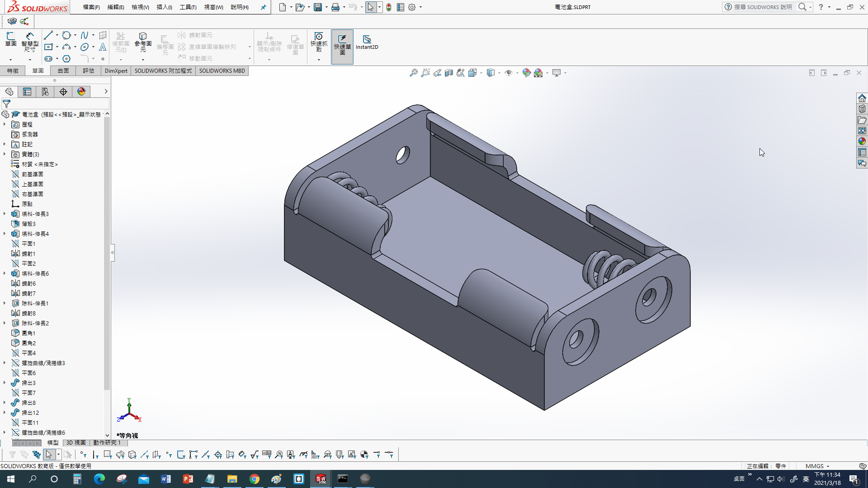868x488 pixels.
Task: Click the SOLIDWORKS help search field
Action: point(763,7)
